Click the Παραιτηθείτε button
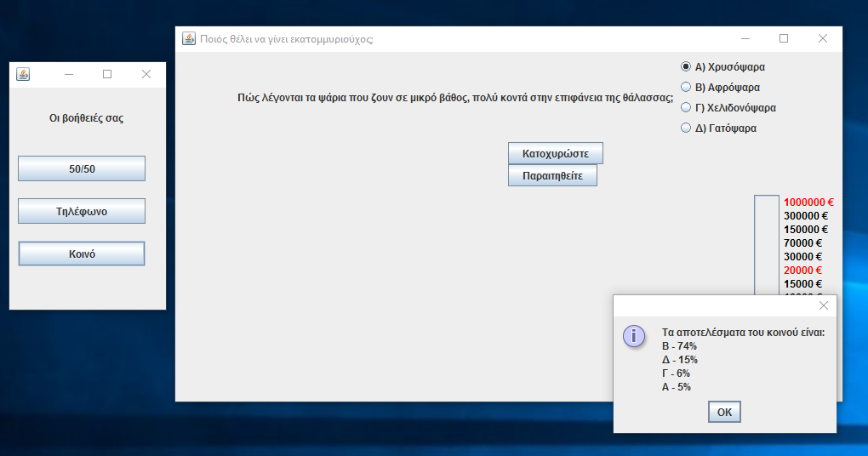Image resolution: width=868 pixels, height=456 pixels. point(552,175)
